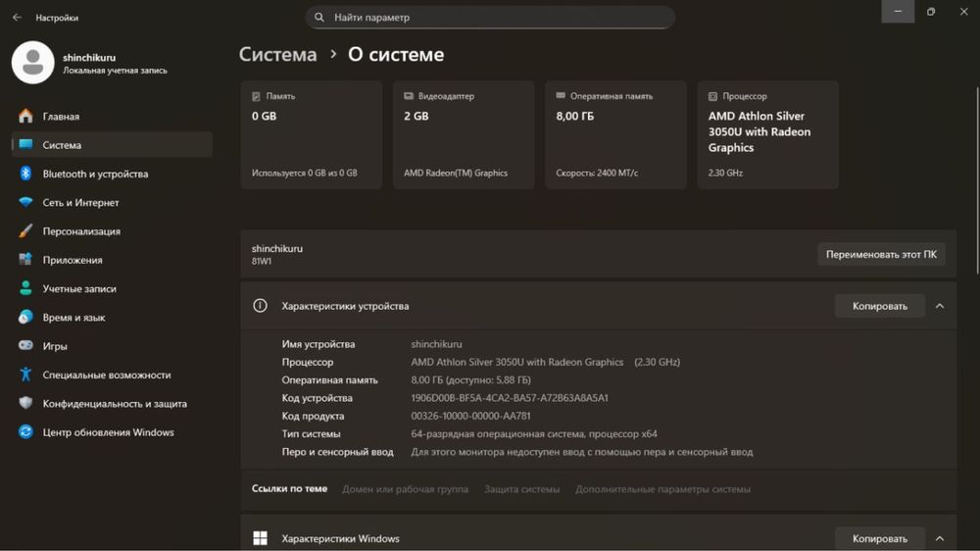Click the vertical scrollbar on the right

click(977, 181)
